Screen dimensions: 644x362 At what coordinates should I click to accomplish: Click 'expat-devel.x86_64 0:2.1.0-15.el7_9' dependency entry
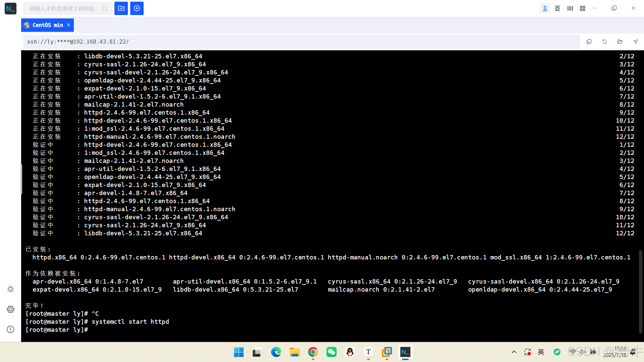(97, 290)
